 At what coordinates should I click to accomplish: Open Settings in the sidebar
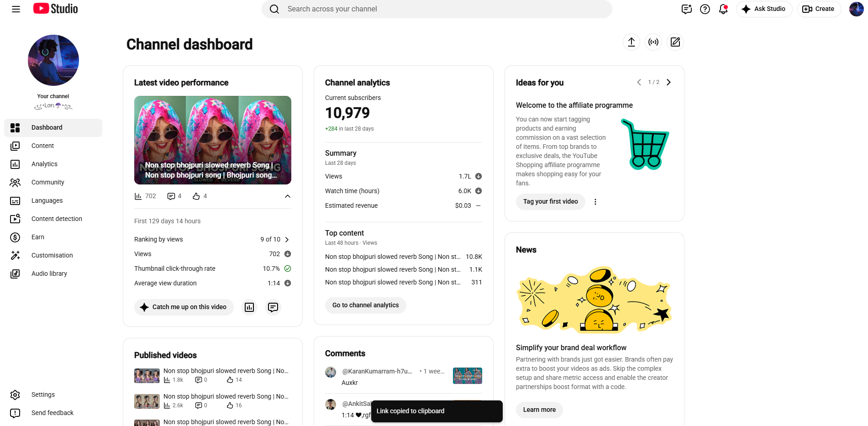53,395
